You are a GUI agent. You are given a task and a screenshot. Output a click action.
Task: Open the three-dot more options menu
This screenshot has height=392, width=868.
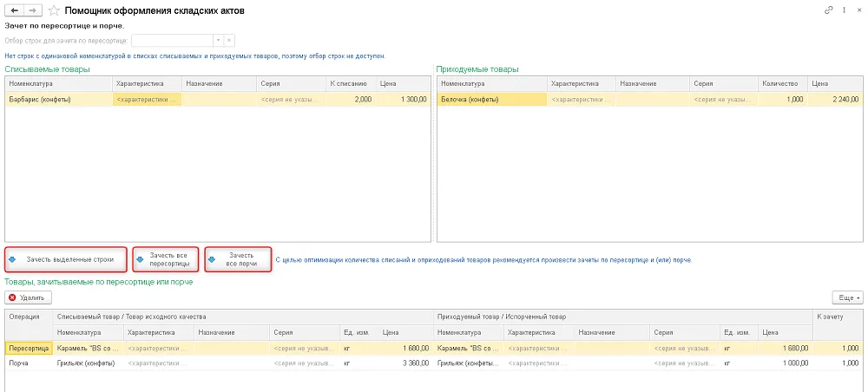pos(844,10)
